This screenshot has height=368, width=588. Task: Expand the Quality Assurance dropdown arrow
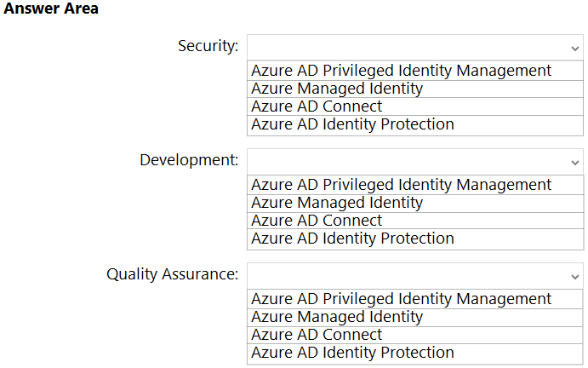pos(575,275)
